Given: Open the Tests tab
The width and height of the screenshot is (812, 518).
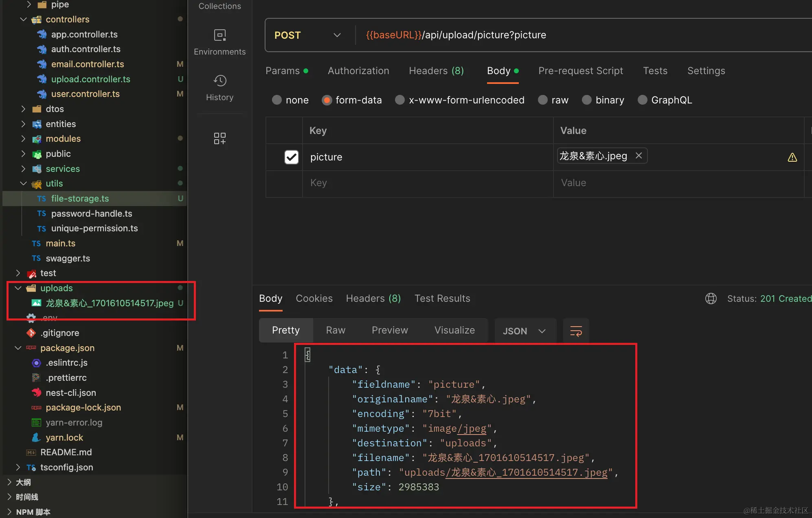Looking at the screenshot, I should pos(655,71).
